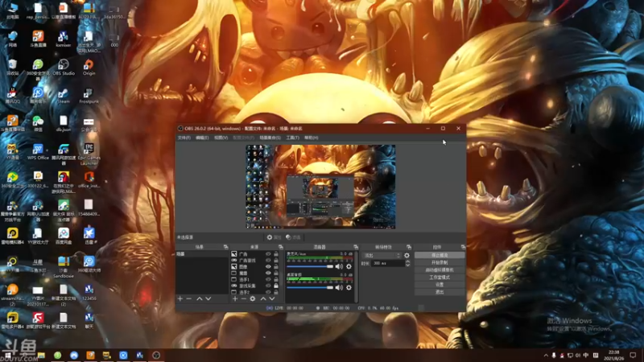Image resolution: width=644 pixels, height=362 pixels.
Task: Move source down in the sources toolbar
Action: click(272, 298)
